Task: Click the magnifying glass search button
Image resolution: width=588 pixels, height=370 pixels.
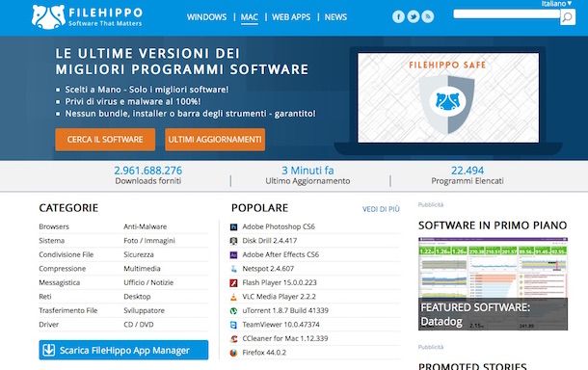Action: click(568, 17)
